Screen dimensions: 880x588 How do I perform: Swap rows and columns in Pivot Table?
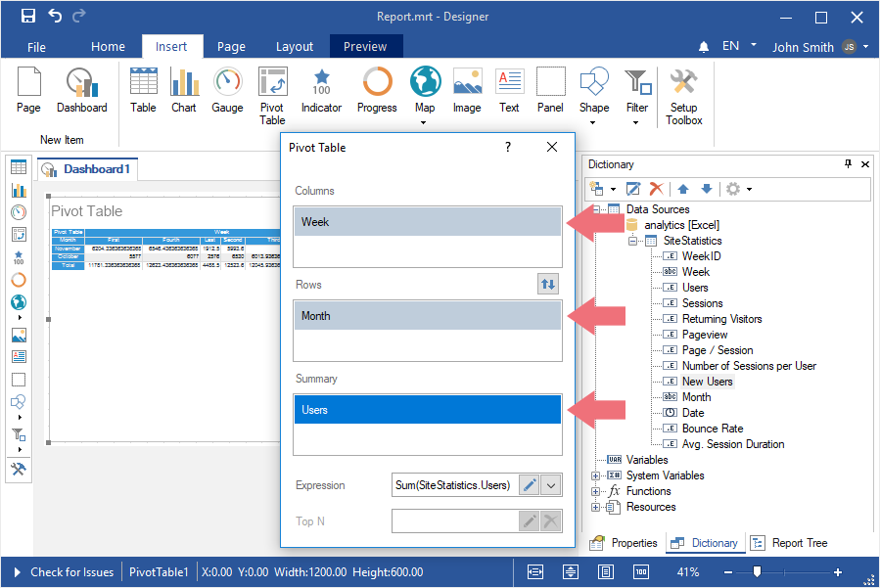pyautogui.click(x=548, y=285)
